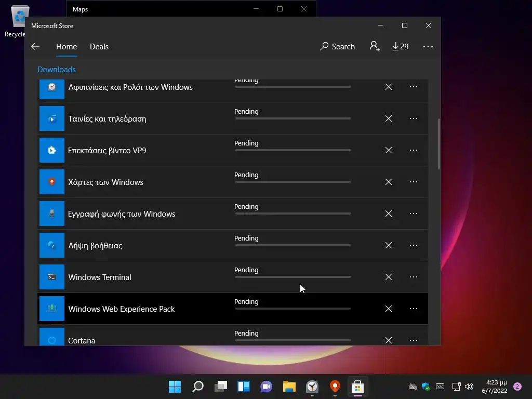Viewport: 532px width, 399px height.
Task: Open more options for Εγγραφή φωνής
Action: (413, 214)
